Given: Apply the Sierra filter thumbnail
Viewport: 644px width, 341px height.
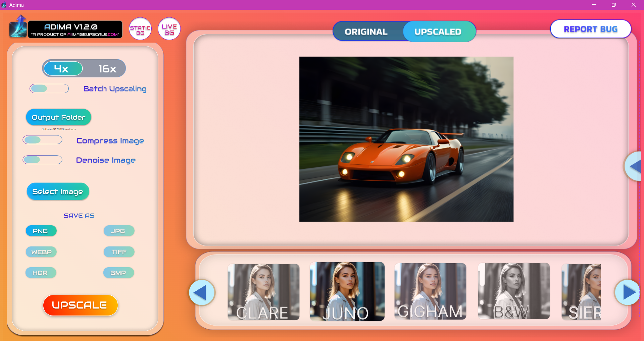Looking at the screenshot, I should click(581, 292).
